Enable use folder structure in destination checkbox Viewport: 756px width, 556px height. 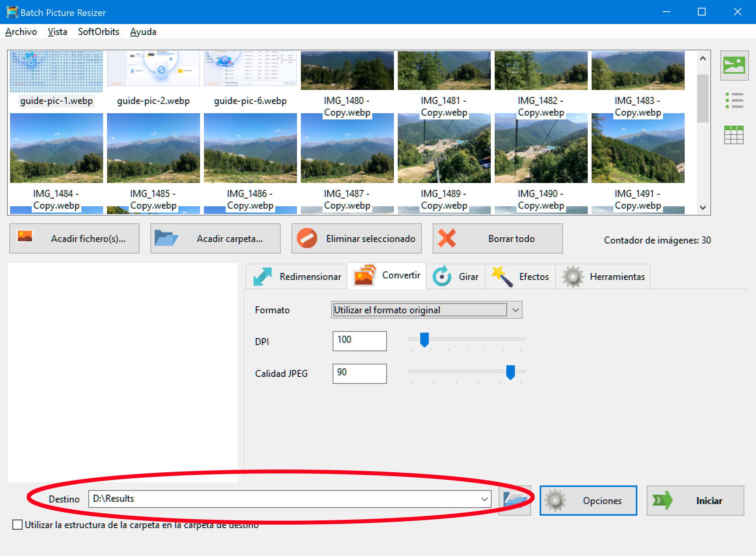click(x=17, y=525)
